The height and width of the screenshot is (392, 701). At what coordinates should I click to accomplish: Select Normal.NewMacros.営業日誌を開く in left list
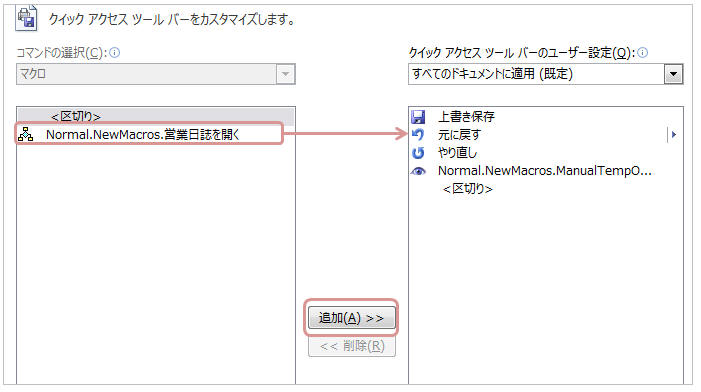149,134
